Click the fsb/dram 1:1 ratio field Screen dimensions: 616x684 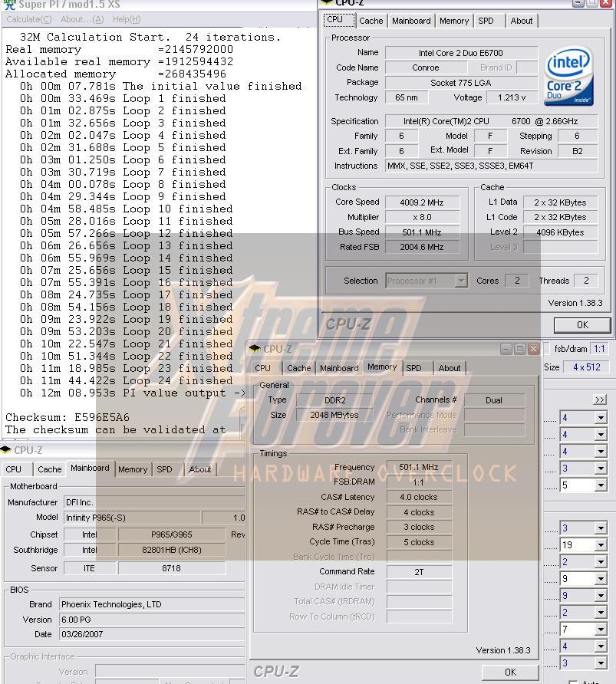pyautogui.click(x=598, y=347)
